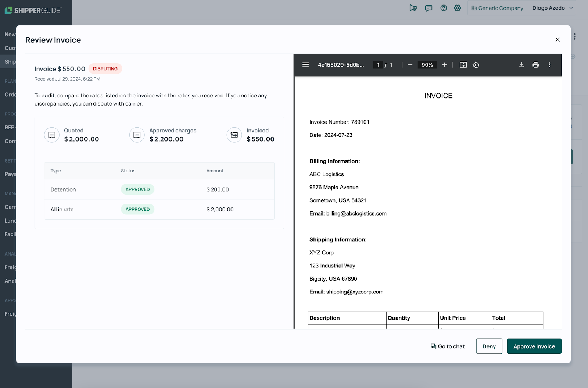
Task: Click the DISPUTING status badge
Action: point(105,69)
